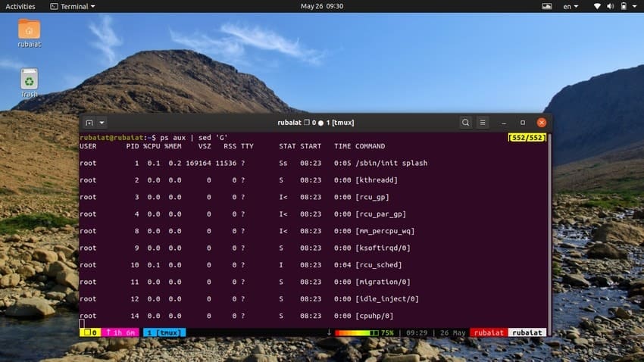Click the Wi-Fi network icon in top bar
Viewport: 644px width, 362px height.
pos(597,6)
